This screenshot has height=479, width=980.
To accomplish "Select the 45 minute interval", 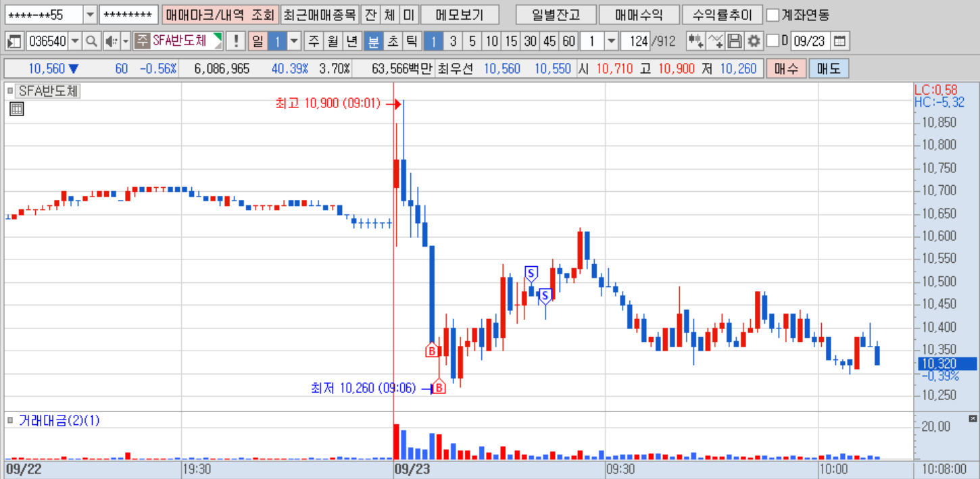I will (549, 41).
